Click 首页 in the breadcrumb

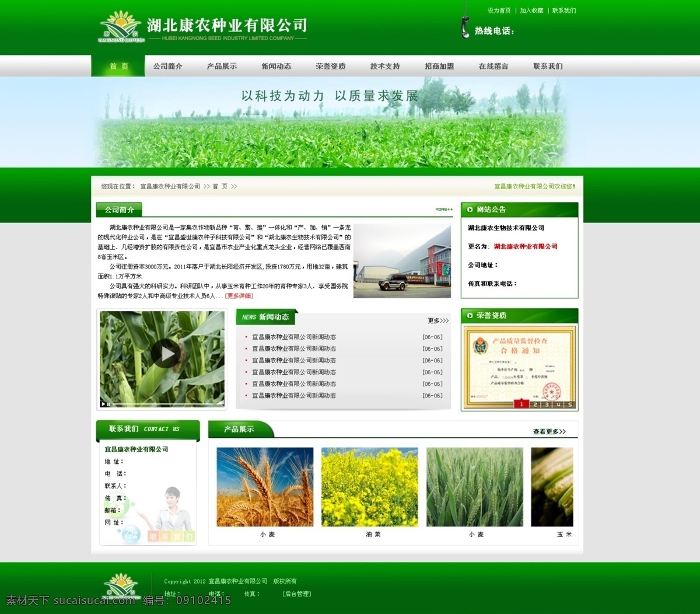(x=220, y=186)
